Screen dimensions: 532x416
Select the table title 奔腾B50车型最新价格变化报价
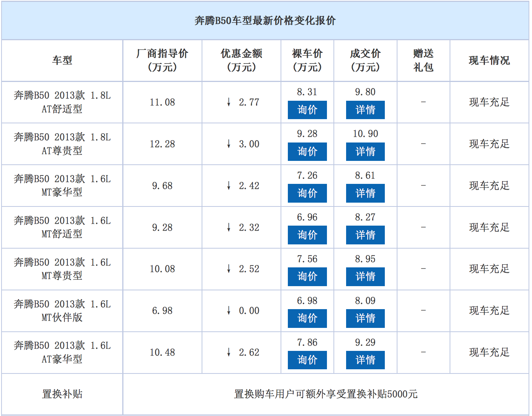pos(265,21)
